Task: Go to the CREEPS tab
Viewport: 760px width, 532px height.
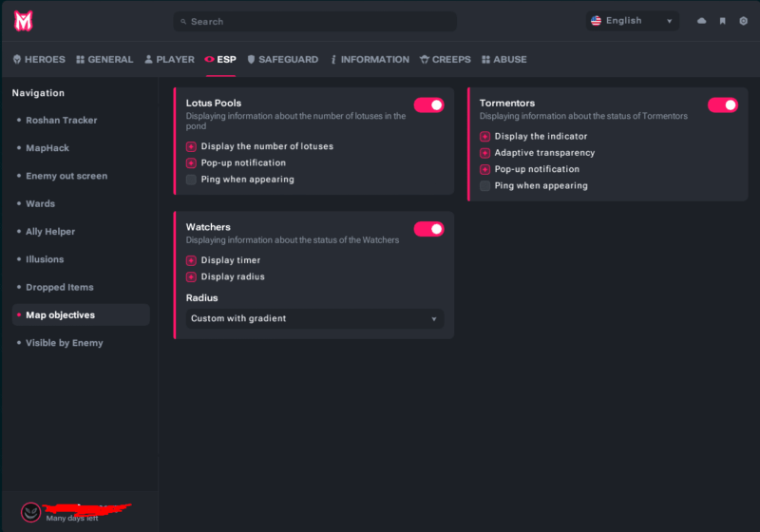Action: [446, 59]
